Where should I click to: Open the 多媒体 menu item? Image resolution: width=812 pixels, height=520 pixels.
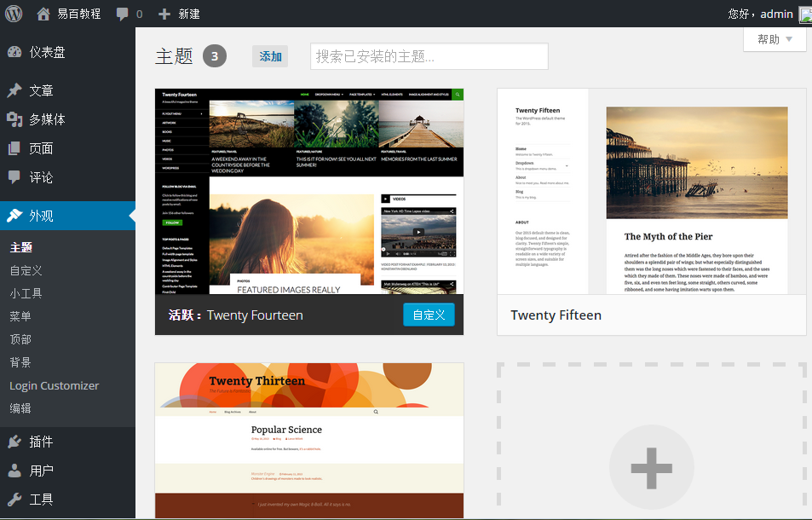pyautogui.click(x=68, y=119)
